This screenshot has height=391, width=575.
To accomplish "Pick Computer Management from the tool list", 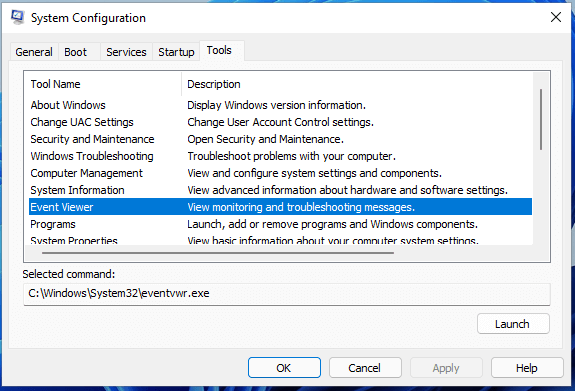I will (x=281, y=173).
